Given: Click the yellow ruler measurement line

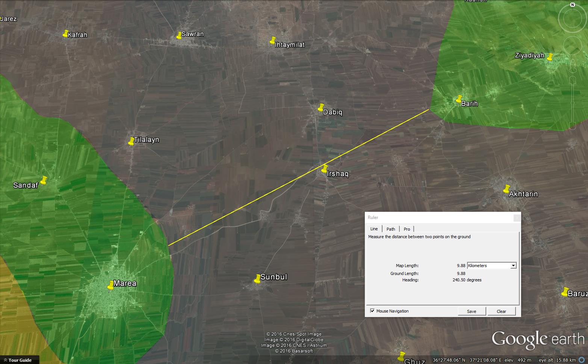Looking at the screenshot, I should tap(299, 177).
